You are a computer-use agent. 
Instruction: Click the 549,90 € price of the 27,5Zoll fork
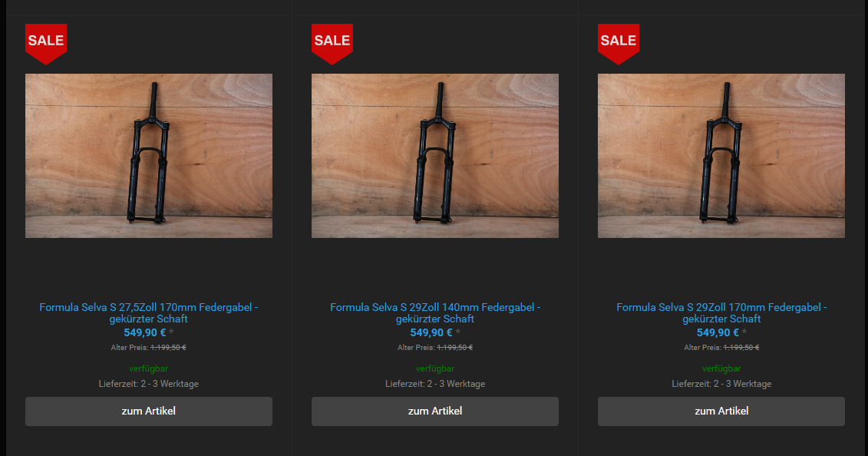[145, 332]
